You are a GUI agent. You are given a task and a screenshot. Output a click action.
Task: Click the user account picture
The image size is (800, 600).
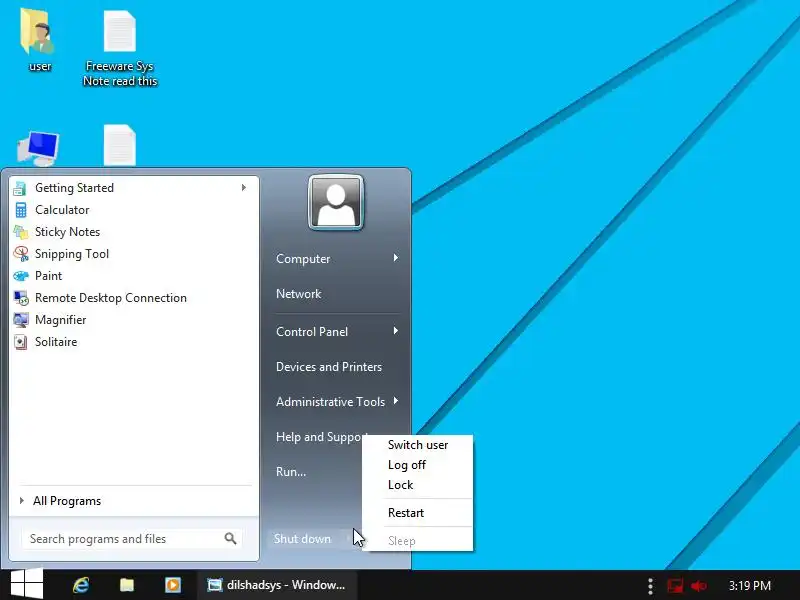coord(336,203)
